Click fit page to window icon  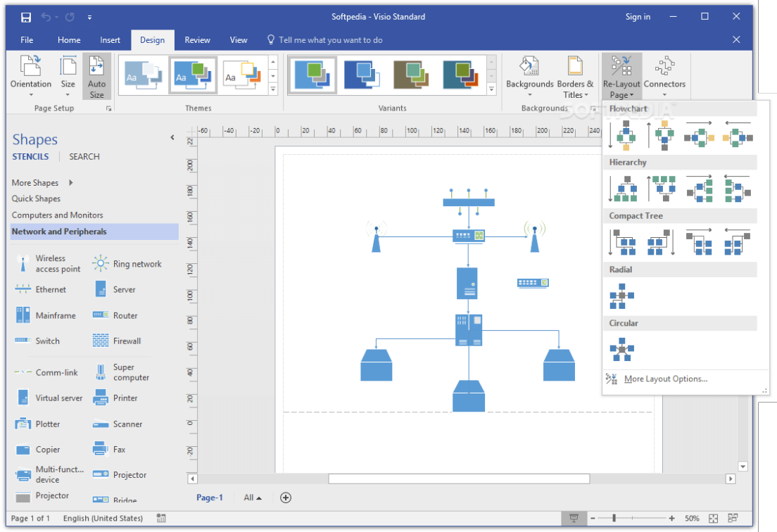pos(713,519)
